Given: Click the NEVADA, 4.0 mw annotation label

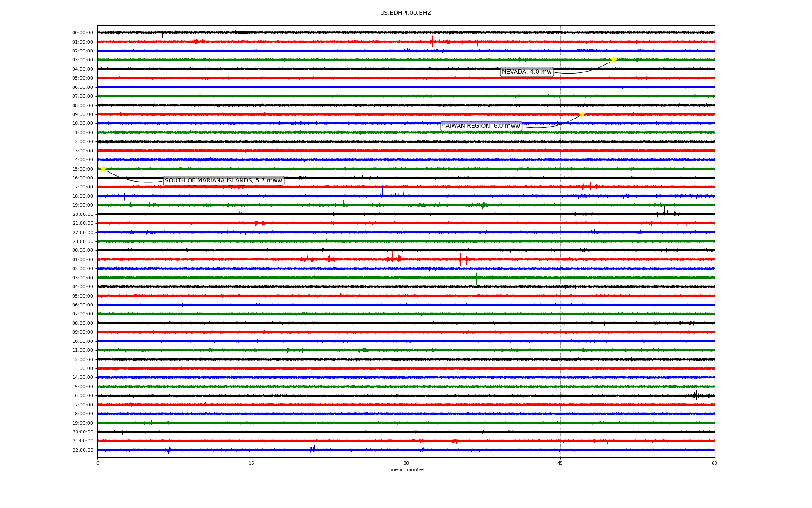Looking at the screenshot, I should tap(527, 72).
